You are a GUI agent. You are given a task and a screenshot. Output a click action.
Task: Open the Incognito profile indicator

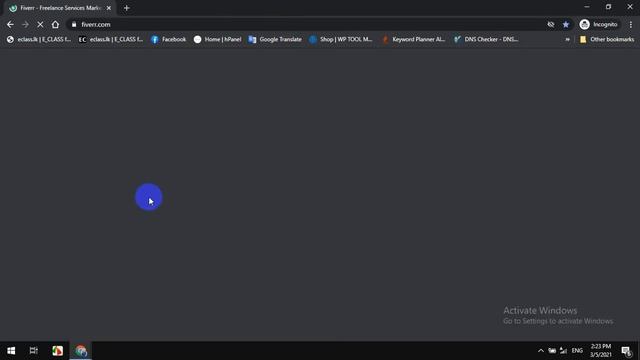coord(598,24)
